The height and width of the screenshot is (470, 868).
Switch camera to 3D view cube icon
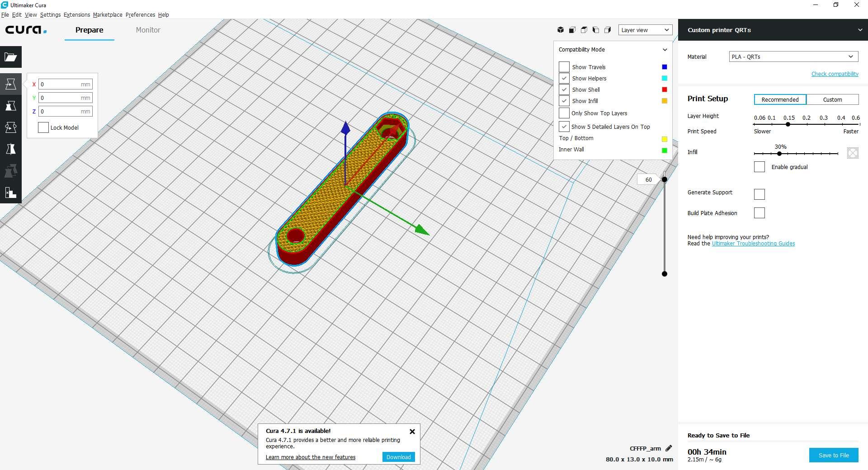point(561,30)
